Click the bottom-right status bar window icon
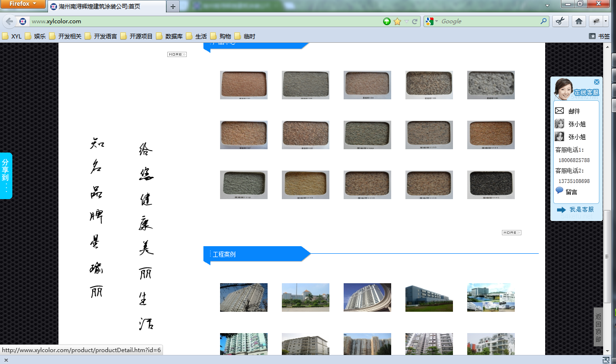Viewport: 616px width, 364px height. coord(606,360)
